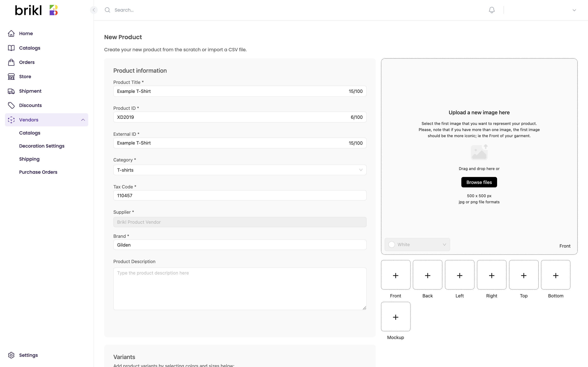Click the Vendors navigation icon

(x=12, y=120)
